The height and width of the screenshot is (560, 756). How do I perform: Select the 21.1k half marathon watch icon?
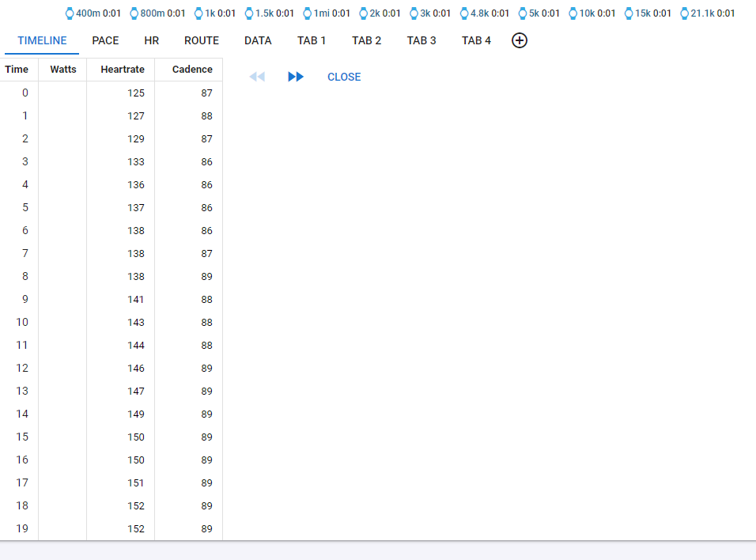(x=685, y=13)
